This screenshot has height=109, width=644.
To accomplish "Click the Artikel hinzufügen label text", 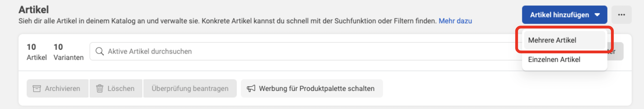I will tap(560, 15).
